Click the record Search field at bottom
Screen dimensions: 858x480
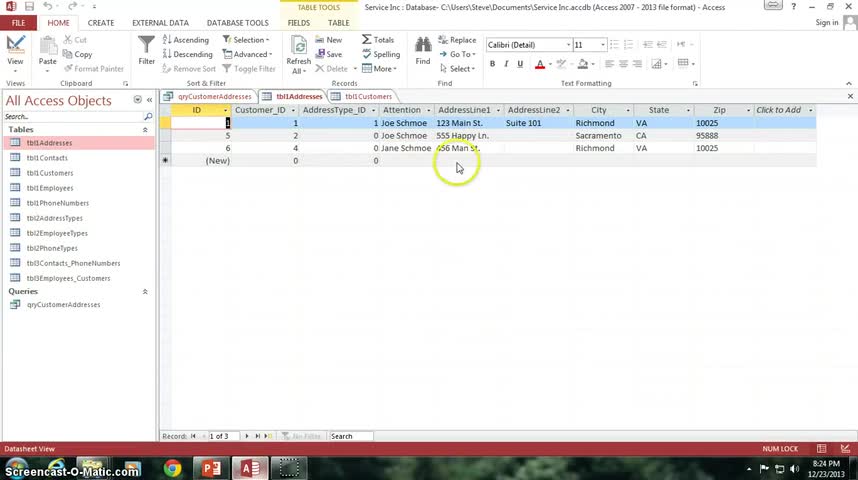click(351, 436)
